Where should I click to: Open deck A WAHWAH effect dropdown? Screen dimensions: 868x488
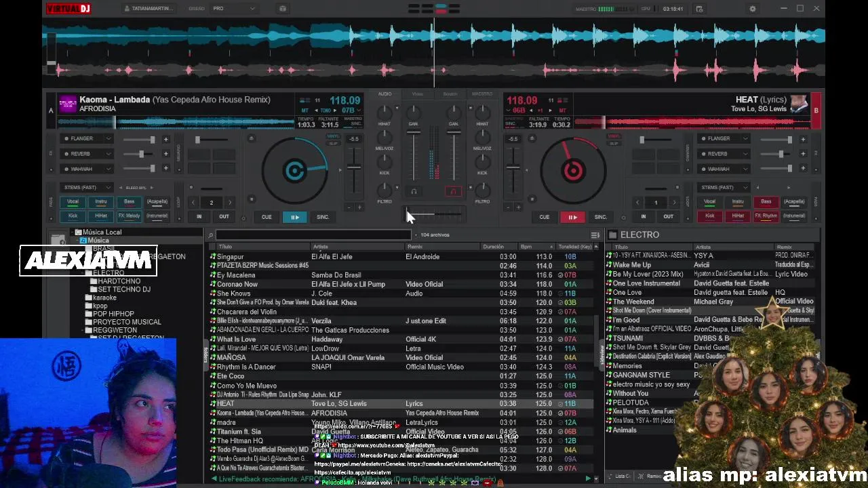[87, 169]
